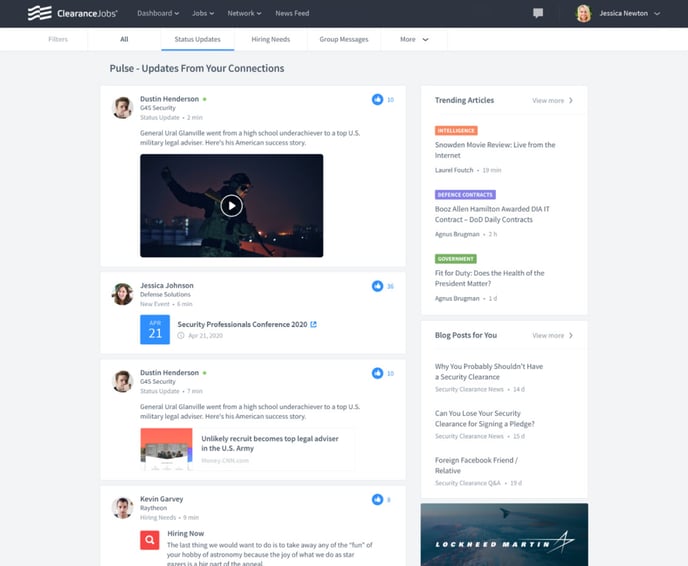Switch to the Group Messages tab
The image size is (688, 566).
point(344,39)
